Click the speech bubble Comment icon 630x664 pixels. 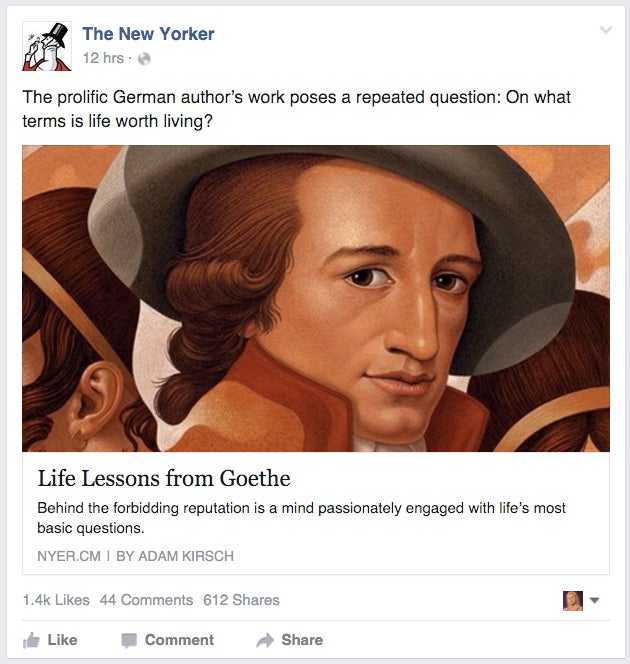[x=129, y=641]
